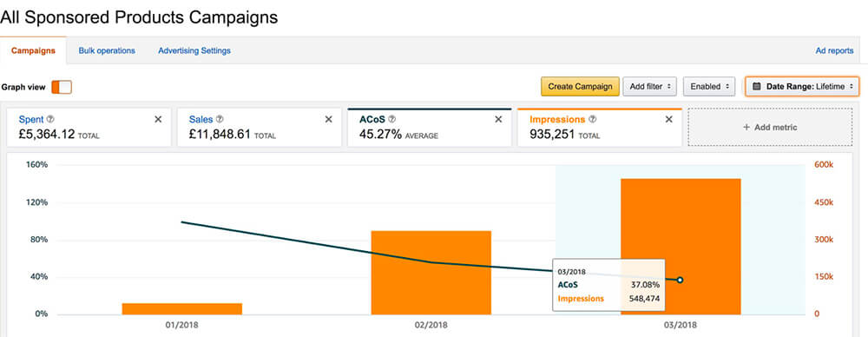Close the ACoS metric card

pos(498,119)
